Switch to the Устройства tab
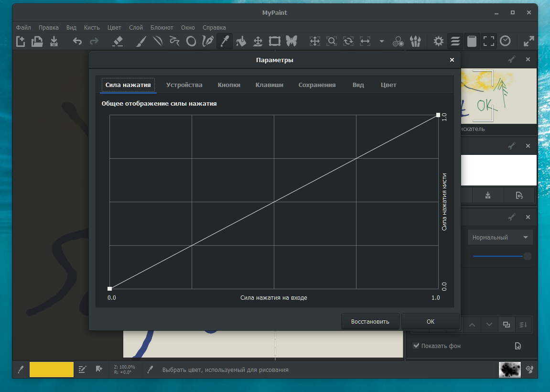The image size is (550, 392). point(184,85)
